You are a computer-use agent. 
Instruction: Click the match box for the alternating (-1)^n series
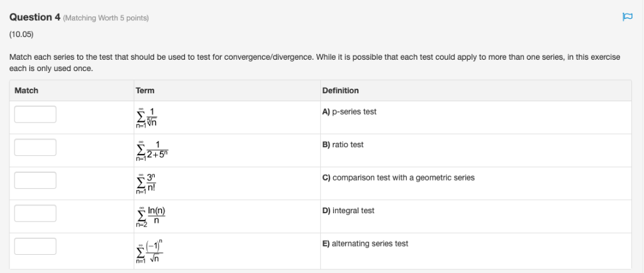35,246
